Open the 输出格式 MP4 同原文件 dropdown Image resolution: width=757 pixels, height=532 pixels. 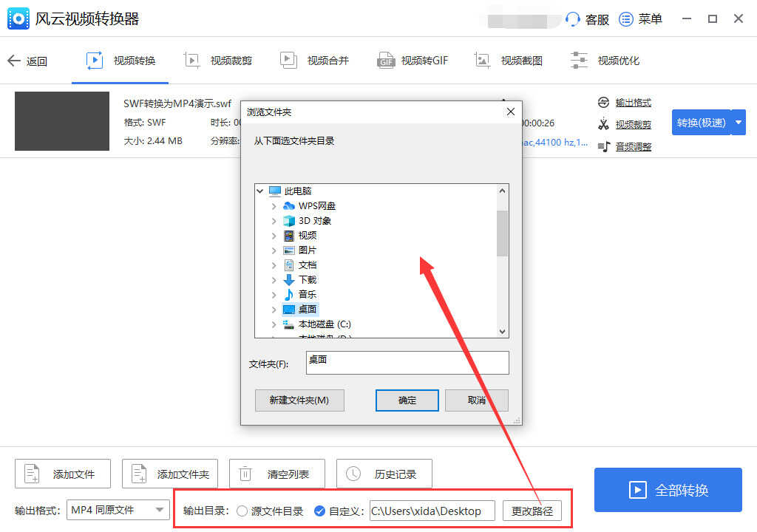click(x=118, y=510)
